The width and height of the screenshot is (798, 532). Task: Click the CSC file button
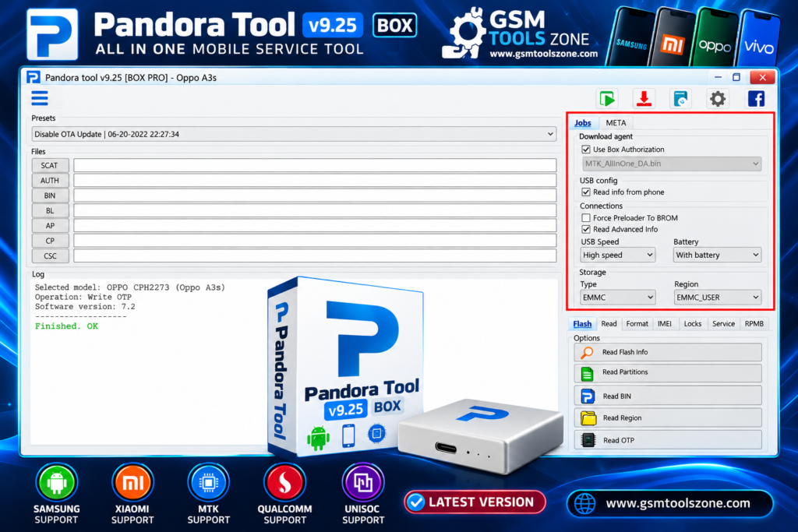point(50,255)
